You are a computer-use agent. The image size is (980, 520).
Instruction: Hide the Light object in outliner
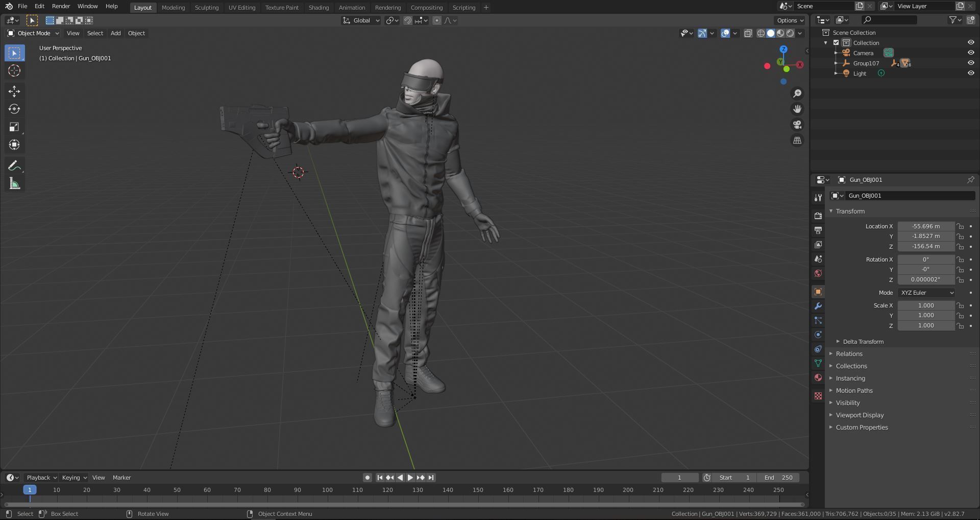pos(971,73)
